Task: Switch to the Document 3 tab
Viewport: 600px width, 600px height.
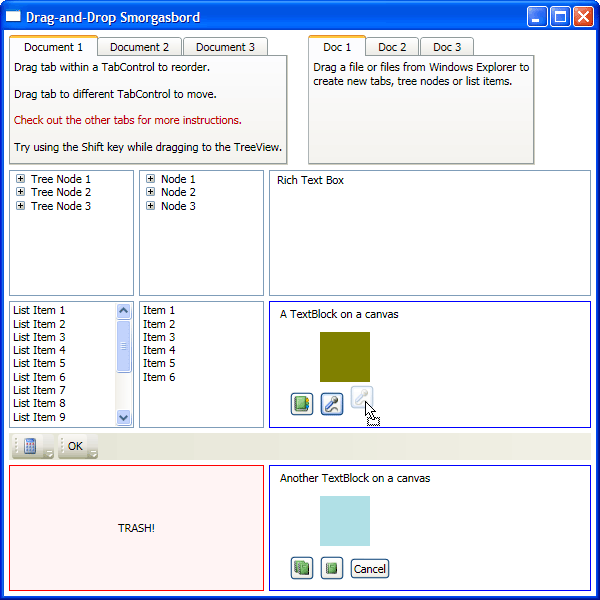Action: pyautogui.click(x=225, y=47)
